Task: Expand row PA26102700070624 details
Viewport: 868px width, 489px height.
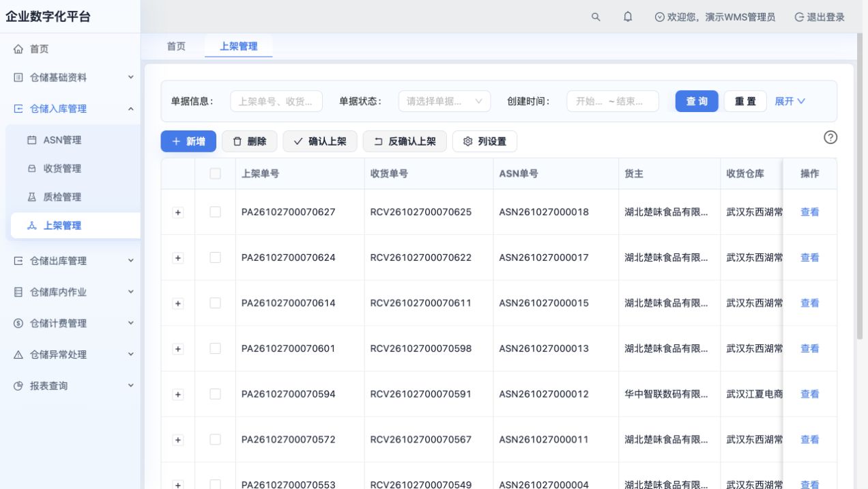Action: tap(178, 258)
